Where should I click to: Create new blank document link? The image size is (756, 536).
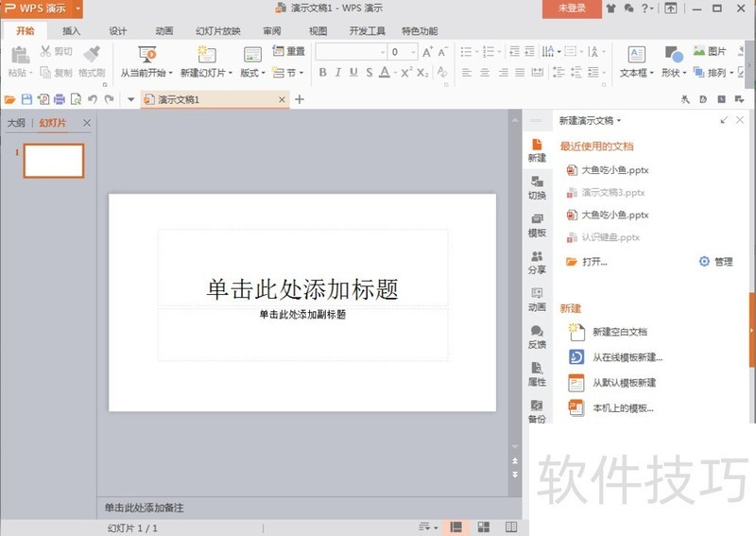pos(608,332)
